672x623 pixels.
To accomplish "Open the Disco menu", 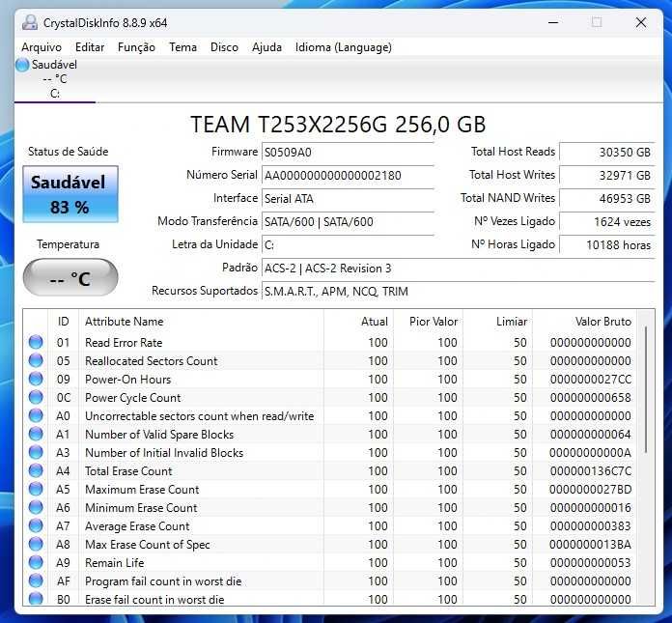I will click(x=224, y=47).
